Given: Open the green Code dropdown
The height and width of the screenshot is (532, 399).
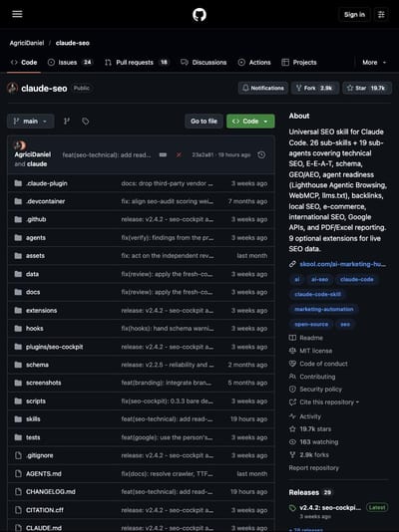Looking at the screenshot, I should click(x=250, y=122).
